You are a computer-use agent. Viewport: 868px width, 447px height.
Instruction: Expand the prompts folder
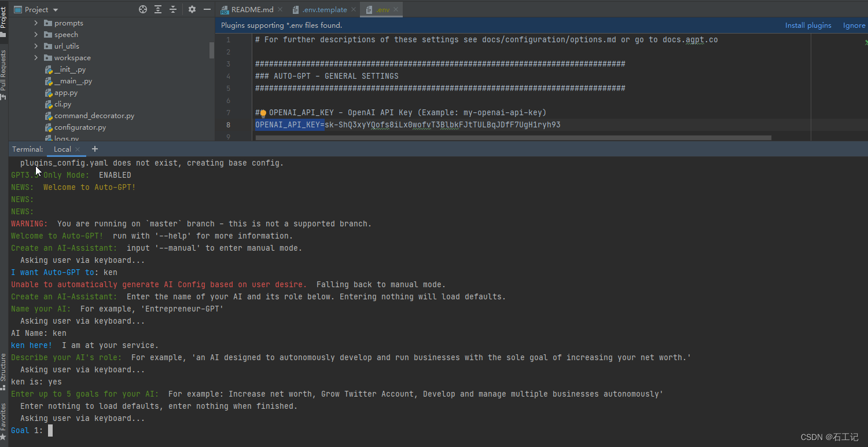[x=36, y=23]
